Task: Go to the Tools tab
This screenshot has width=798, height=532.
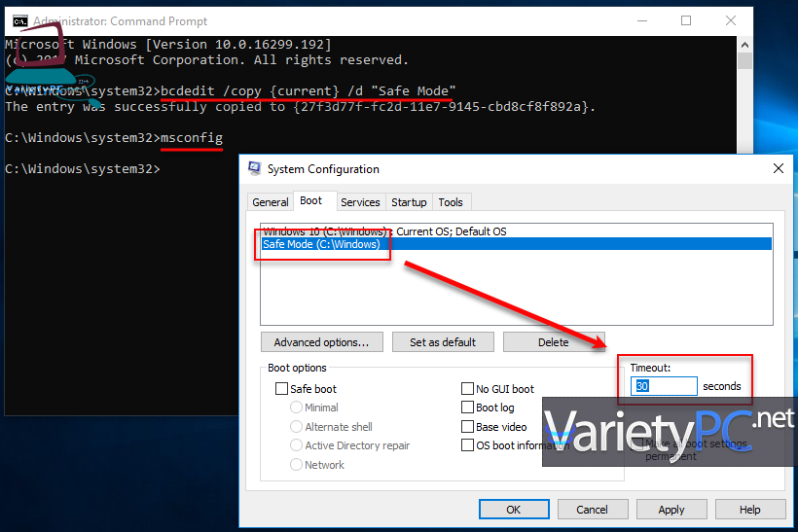Action: [x=451, y=202]
